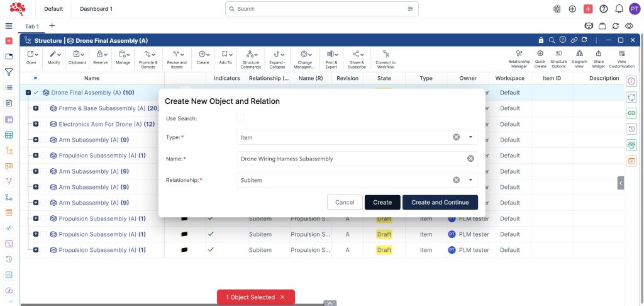Open the Clipboard toolbar menu
This screenshot has height=306, width=644.
(x=77, y=57)
